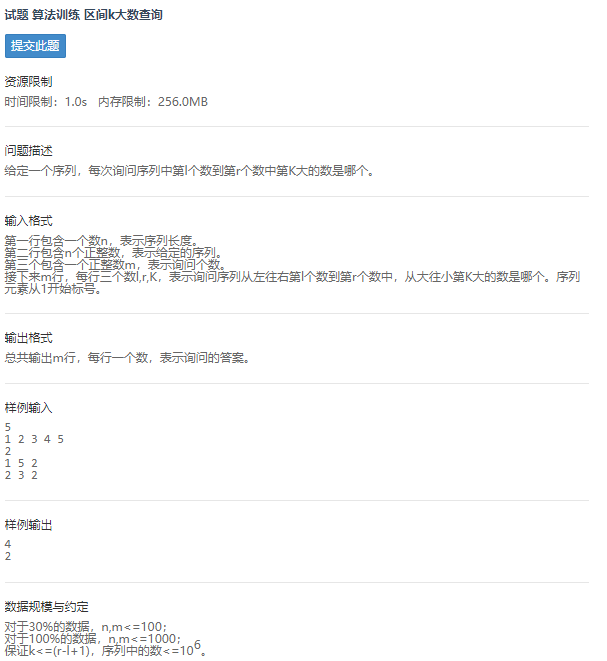
Task: Click the 资源限制 heading
Action: (x=28, y=81)
